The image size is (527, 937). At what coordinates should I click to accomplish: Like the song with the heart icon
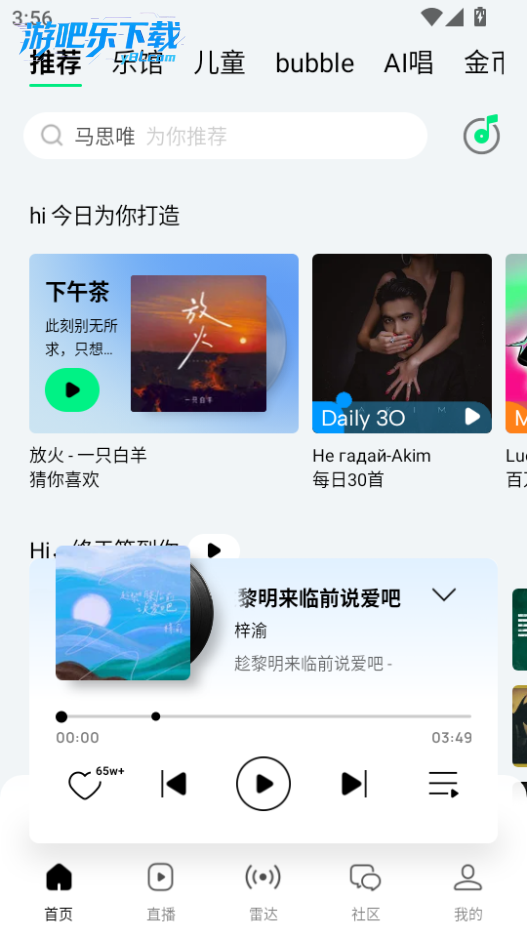click(x=85, y=785)
